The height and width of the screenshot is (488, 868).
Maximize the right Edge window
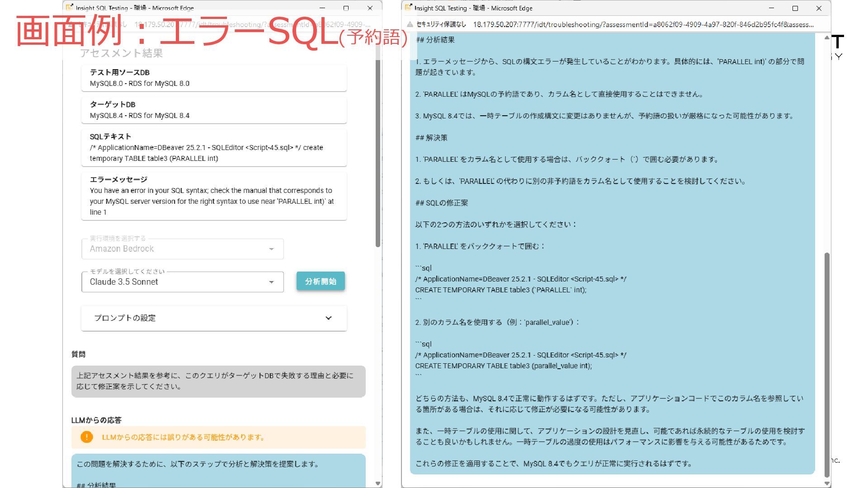795,8
